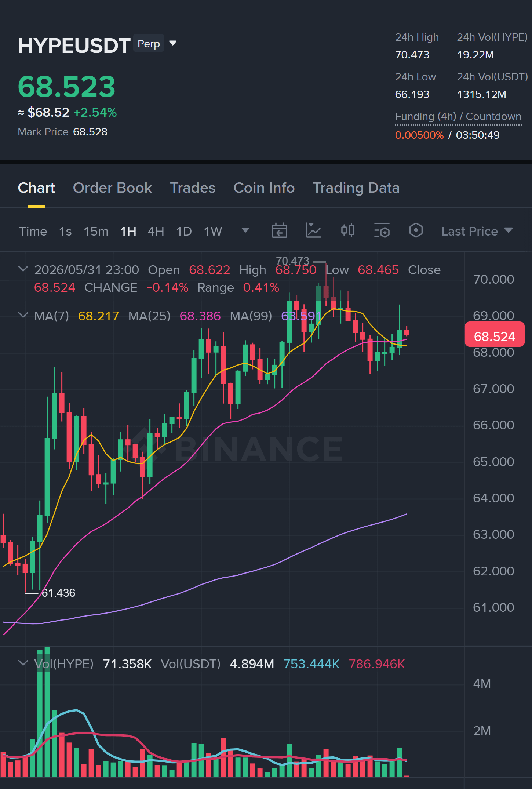Tap the 24h Vol(HYPE) 19.22M value
532x789 pixels.
(x=475, y=55)
